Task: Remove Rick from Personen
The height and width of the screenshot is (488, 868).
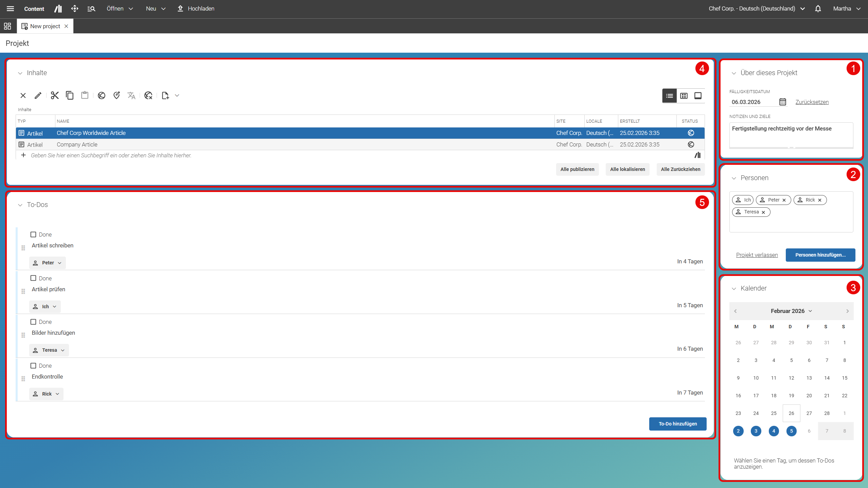Action: 820,200
